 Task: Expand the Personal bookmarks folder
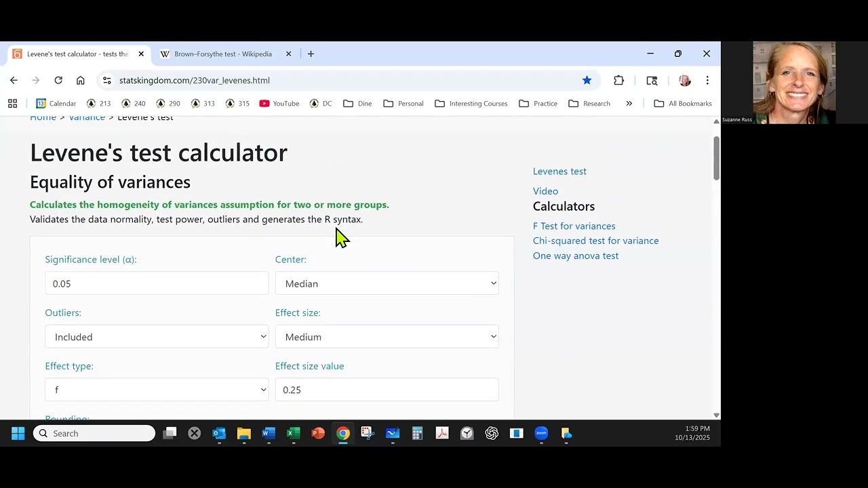click(x=403, y=104)
